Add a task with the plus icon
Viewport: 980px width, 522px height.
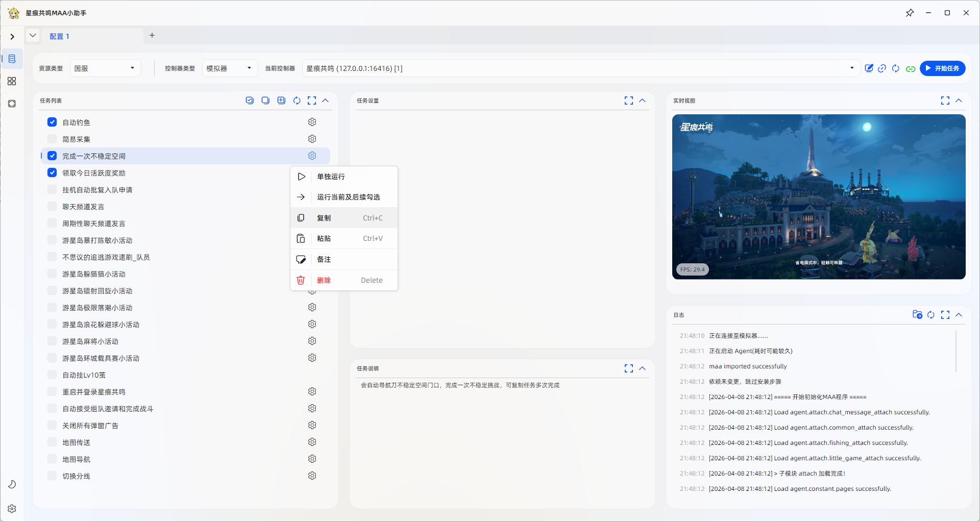[x=281, y=101]
